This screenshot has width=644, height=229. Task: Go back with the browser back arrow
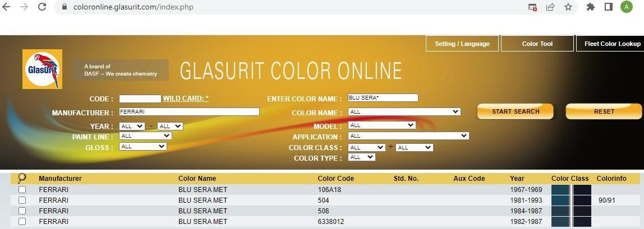pos(7,7)
